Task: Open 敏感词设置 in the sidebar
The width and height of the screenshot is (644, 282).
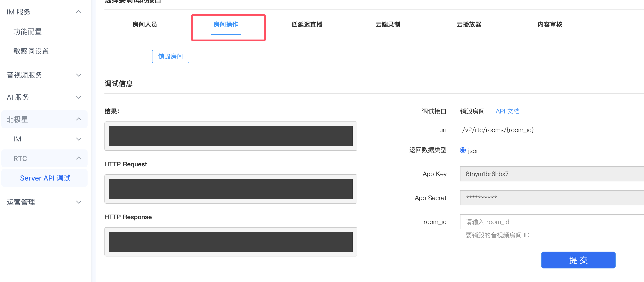Action: tap(31, 51)
